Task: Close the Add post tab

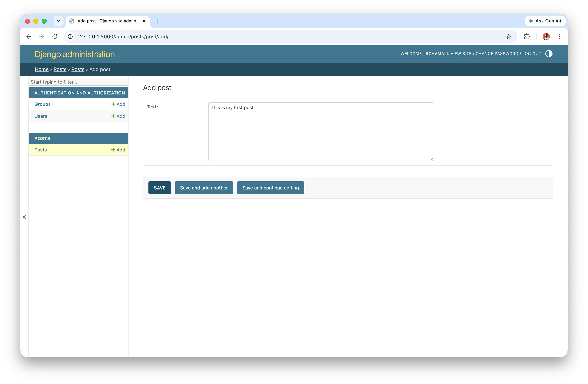Action: tap(144, 21)
